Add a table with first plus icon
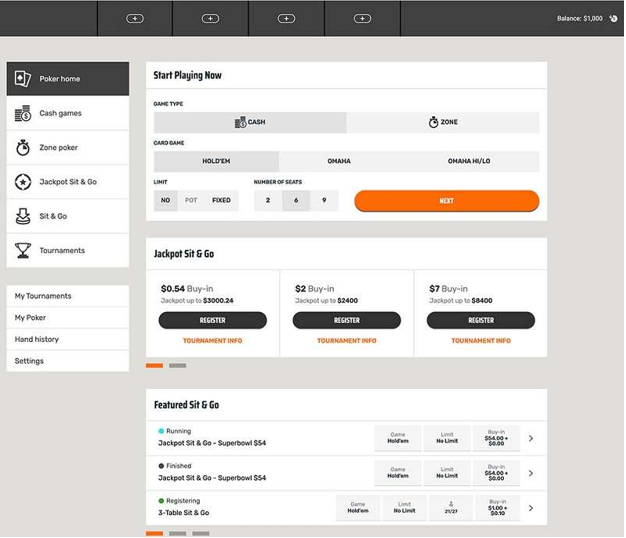 (x=135, y=18)
